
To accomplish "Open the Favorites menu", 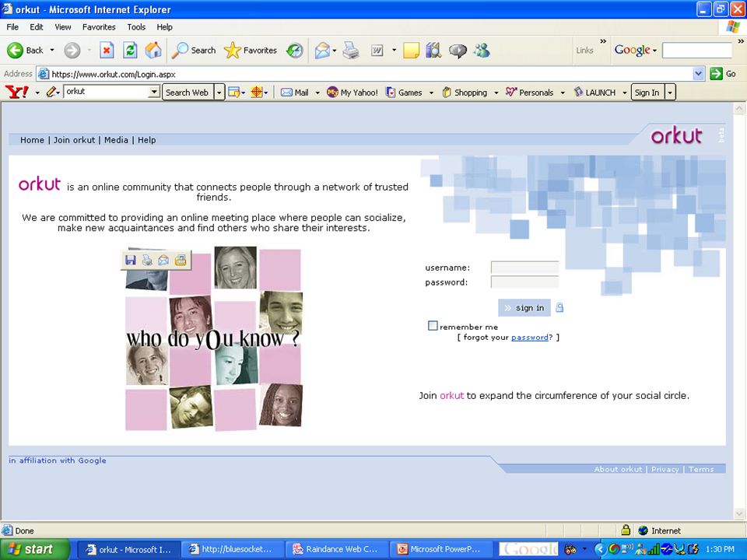I will click(x=99, y=27).
